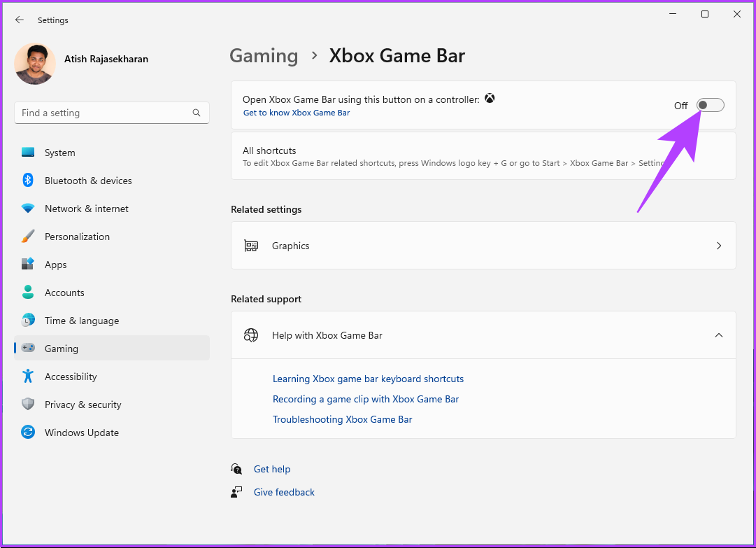Open the Gaming breadcrumb
Screen dimensions: 756x548
pyautogui.click(x=264, y=55)
